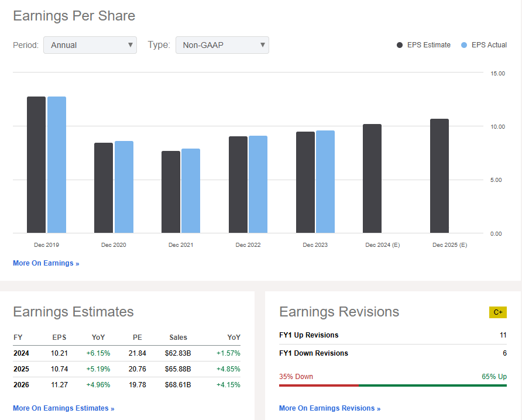Open More On Earnings Revisions
The width and height of the screenshot is (522, 420).
pos(329,408)
